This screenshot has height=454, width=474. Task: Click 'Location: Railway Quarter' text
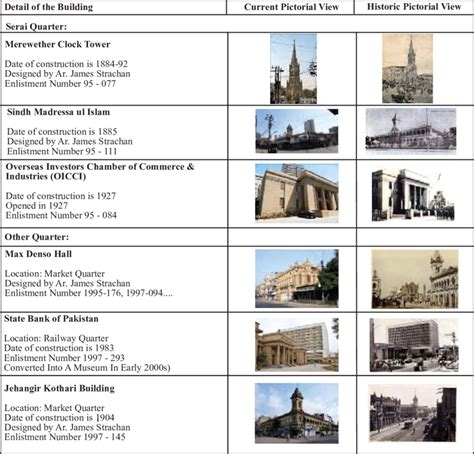pyautogui.click(x=56, y=338)
